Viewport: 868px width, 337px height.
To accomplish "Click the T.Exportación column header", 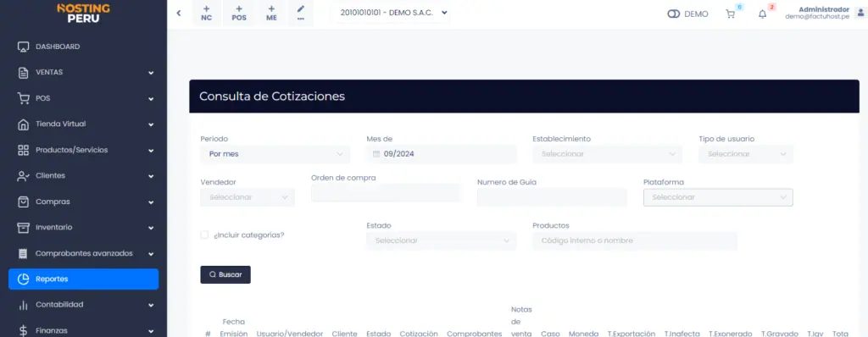I will pos(632,334).
